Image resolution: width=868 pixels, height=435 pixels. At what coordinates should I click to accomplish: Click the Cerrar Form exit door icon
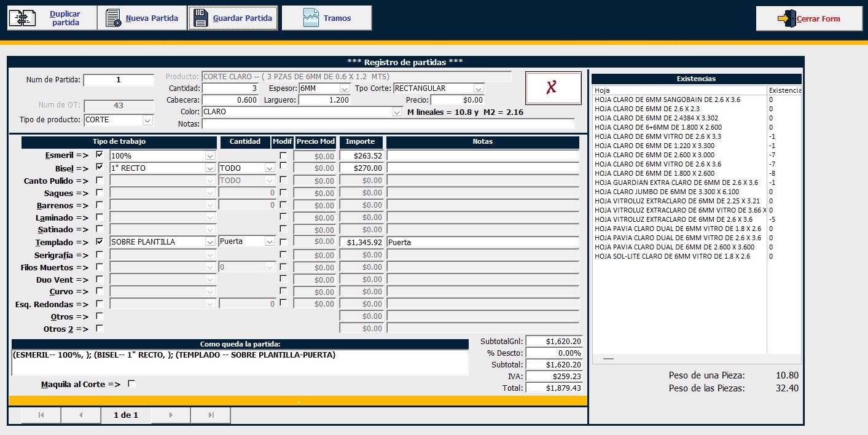coord(786,18)
